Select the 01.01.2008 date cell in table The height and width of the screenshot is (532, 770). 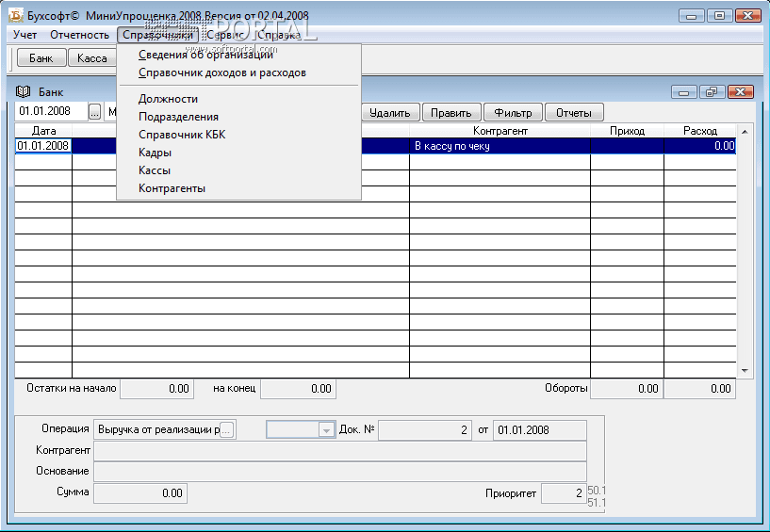43,146
